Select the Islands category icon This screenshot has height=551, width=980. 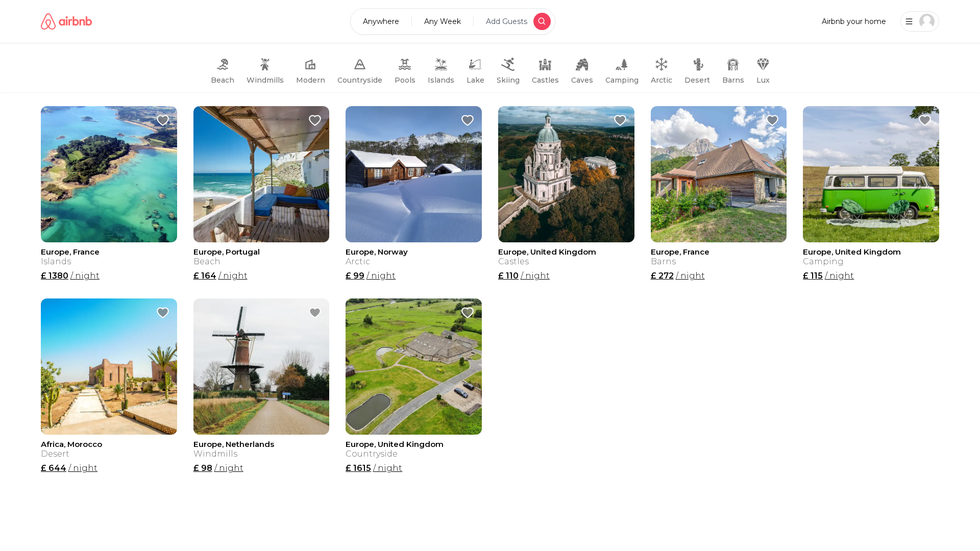point(441,65)
